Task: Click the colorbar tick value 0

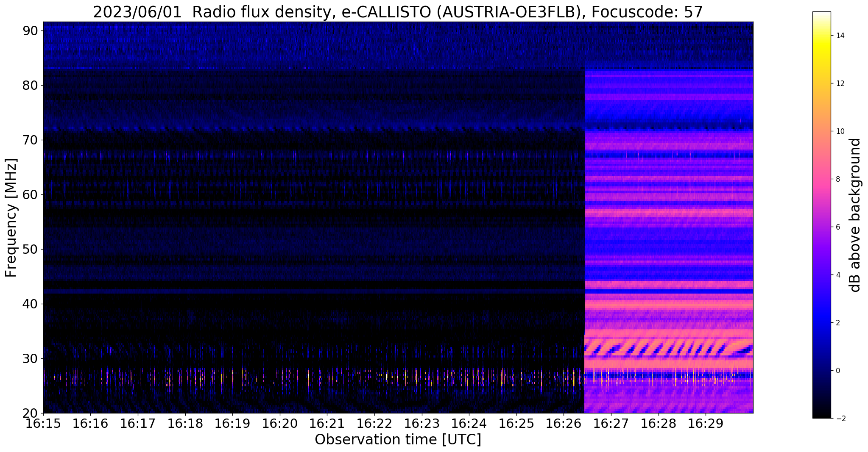Action: tap(838, 371)
